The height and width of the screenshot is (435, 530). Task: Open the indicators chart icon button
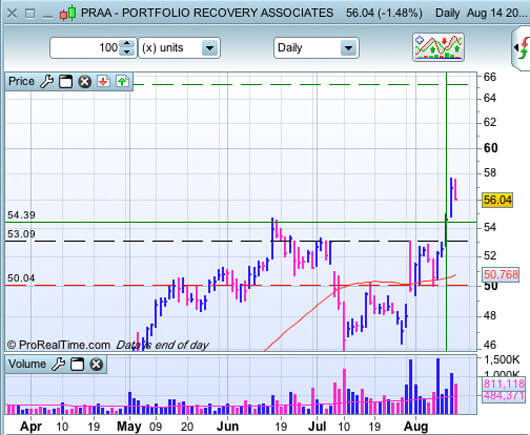[438, 47]
